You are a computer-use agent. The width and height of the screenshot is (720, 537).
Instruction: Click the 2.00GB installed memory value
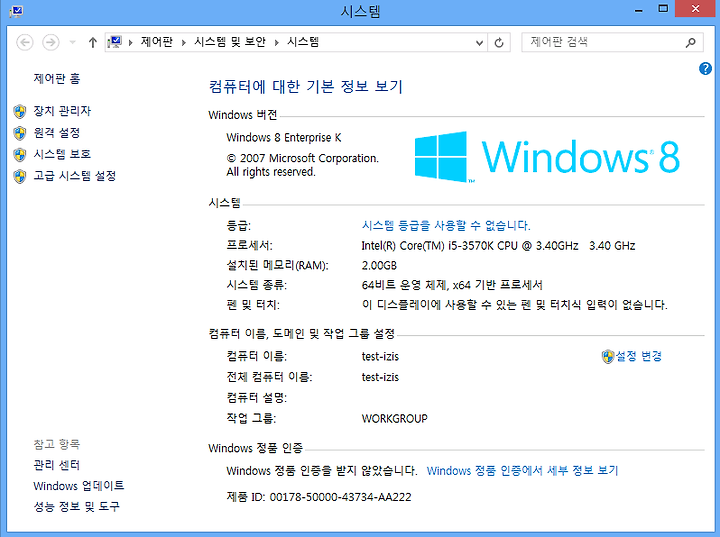379,266
